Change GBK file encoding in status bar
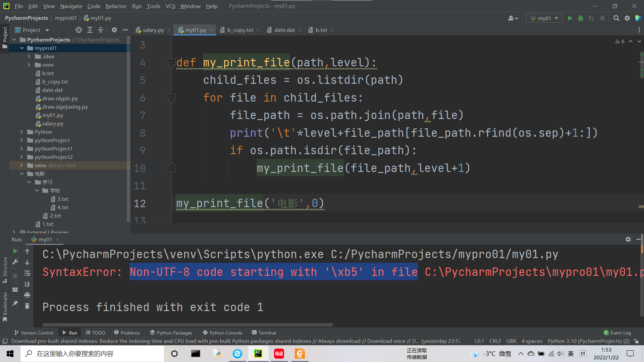 512,341
